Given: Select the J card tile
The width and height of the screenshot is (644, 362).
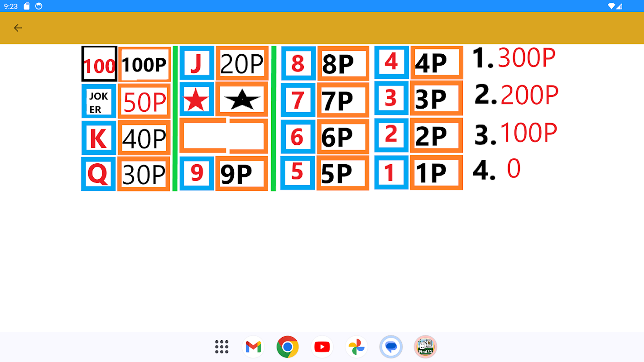Looking at the screenshot, I should [197, 63].
